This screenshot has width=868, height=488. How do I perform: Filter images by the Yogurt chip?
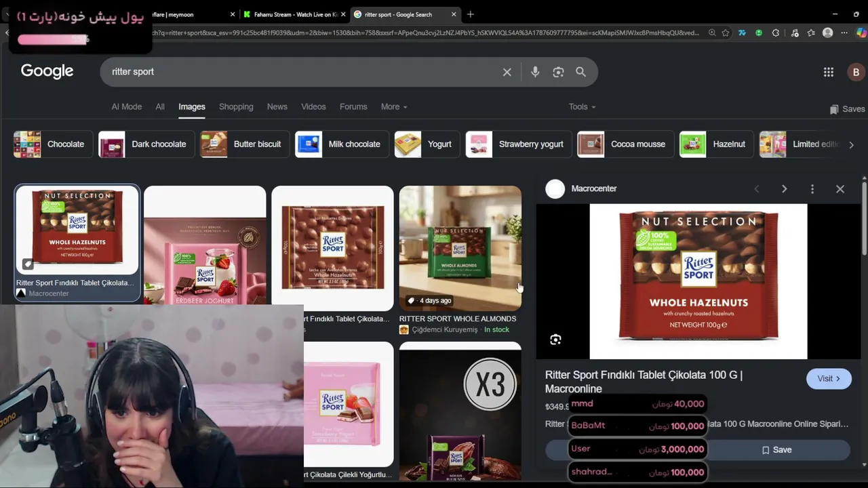(x=427, y=144)
